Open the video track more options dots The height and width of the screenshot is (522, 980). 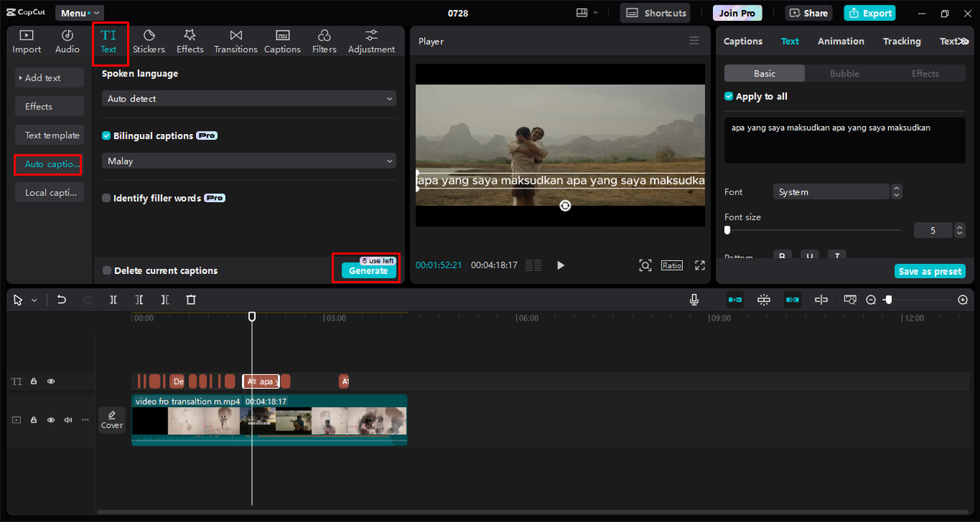click(x=85, y=420)
